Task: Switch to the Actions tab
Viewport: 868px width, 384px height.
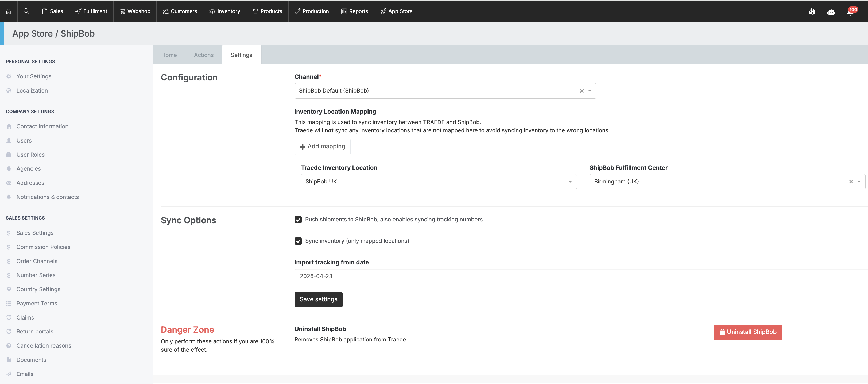Action: click(204, 55)
